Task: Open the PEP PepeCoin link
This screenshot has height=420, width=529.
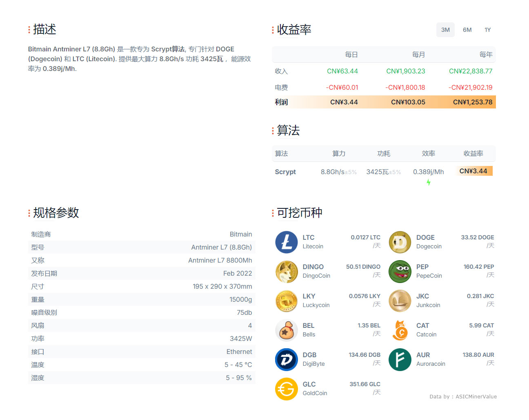Action: 429,271
